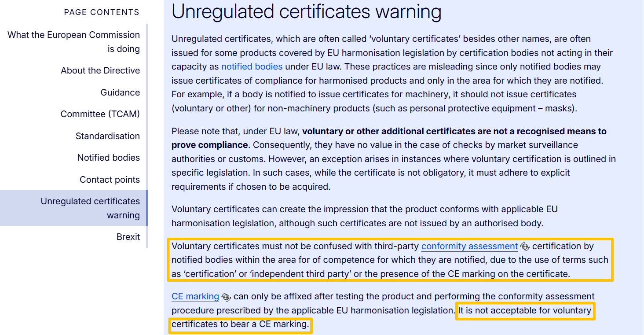This screenshot has width=644, height=335.
Task: Follow the 'notified bodies' hyperlink in the text
Action: (x=252, y=67)
